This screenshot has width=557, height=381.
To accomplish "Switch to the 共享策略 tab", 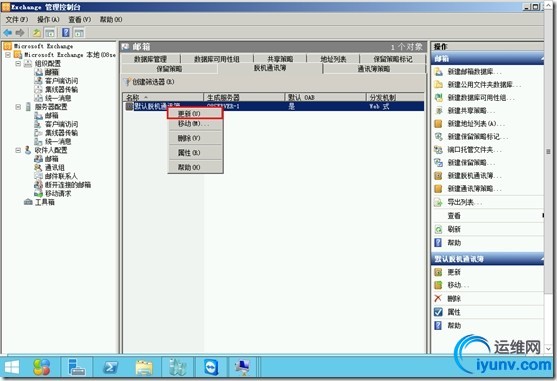I will pyautogui.click(x=280, y=59).
